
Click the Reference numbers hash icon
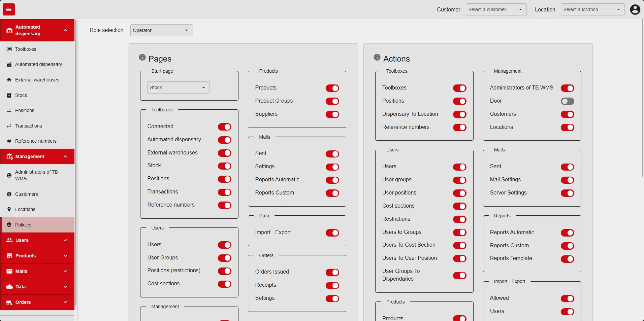coord(9,141)
